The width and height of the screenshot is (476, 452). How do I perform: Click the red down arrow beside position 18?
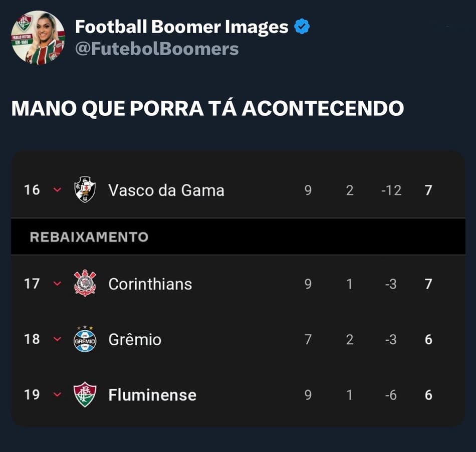click(x=58, y=339)
